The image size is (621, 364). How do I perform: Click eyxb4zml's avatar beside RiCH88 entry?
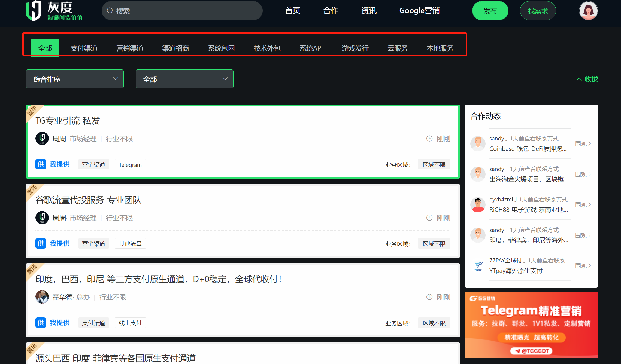[x=478, y=205]
